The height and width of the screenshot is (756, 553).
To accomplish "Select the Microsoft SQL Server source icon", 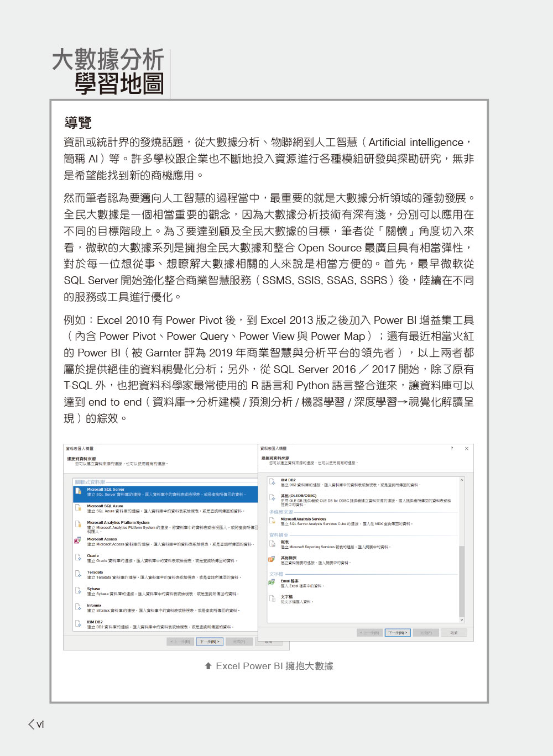I will tap(79, 492).
